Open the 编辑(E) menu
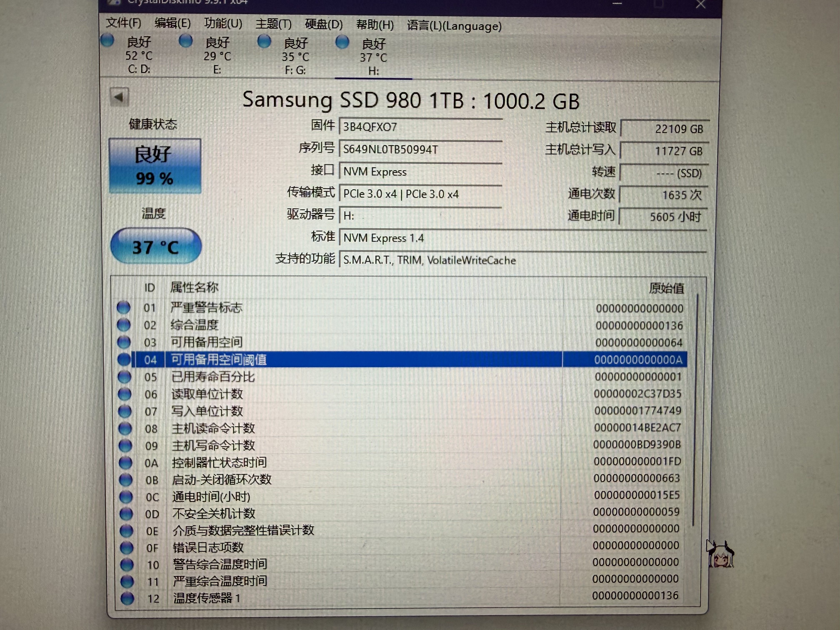 (172, 24)
